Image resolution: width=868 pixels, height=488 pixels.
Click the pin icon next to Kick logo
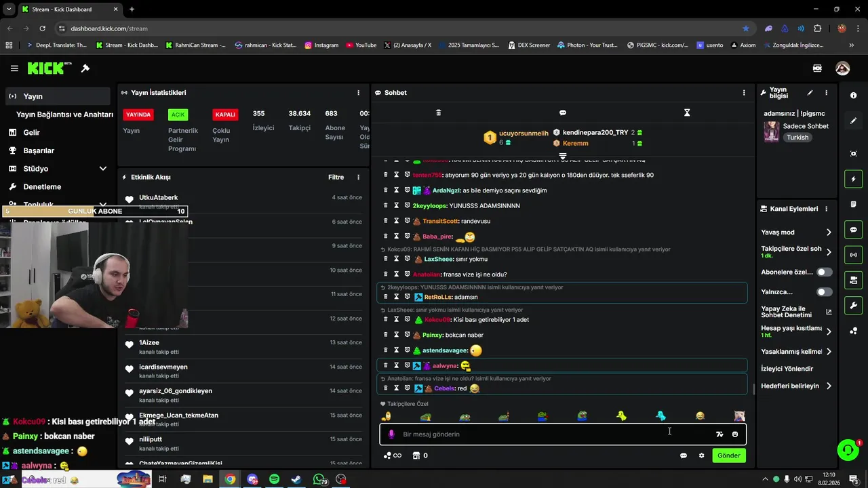click(x=85, y=68)
